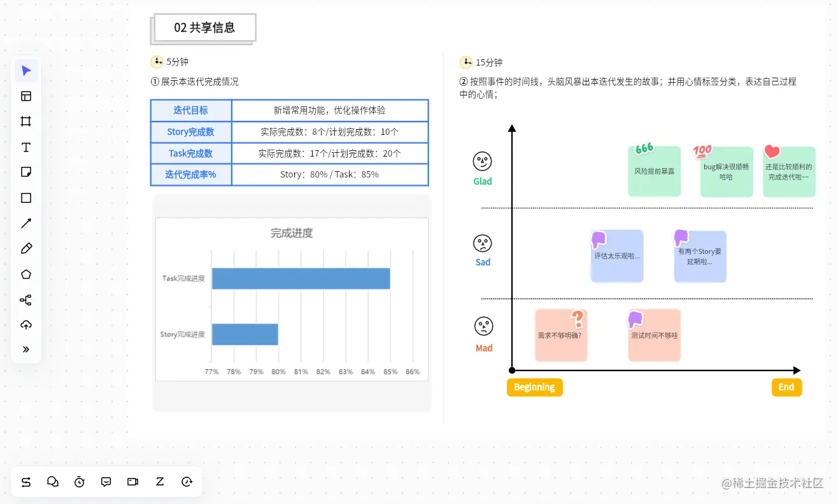838x504 pixels.
Task: Select the rectangle Shape tool
Action: point(26,198)
